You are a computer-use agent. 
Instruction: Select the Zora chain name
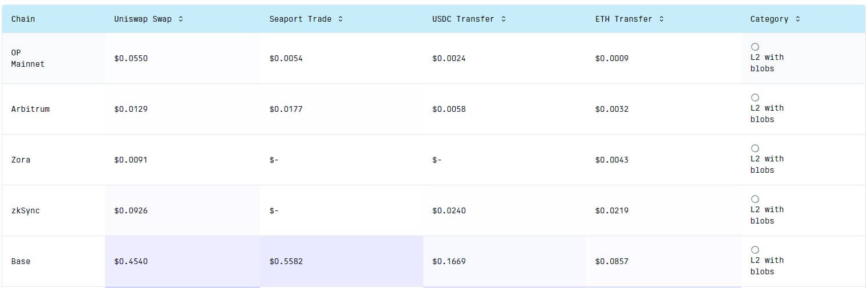coord(21,160)
